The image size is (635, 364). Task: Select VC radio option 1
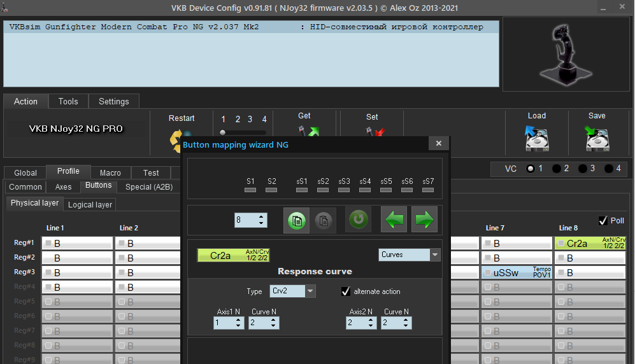(x=530, y=169)
